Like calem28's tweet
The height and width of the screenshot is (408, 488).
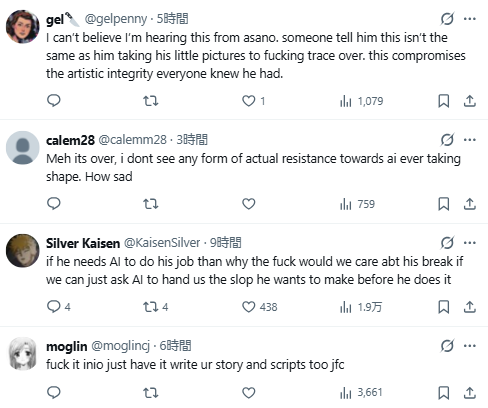click(249, 204)
